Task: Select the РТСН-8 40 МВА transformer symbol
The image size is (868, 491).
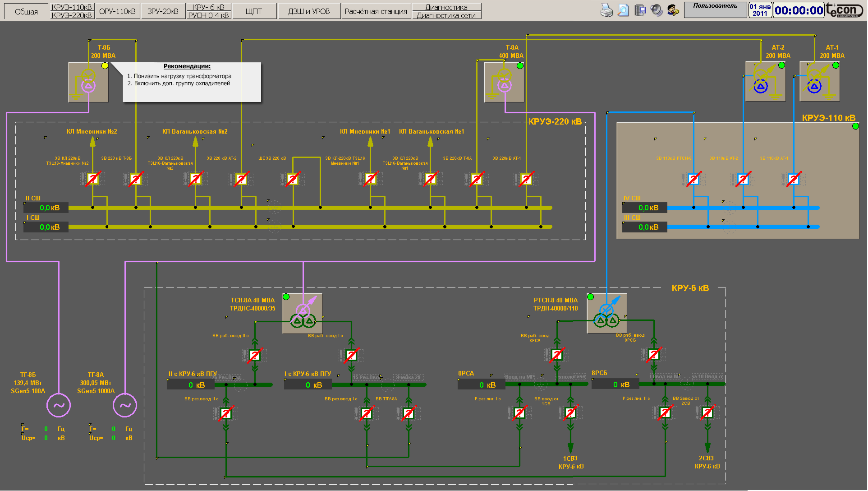Action: (x=607, y=313)
